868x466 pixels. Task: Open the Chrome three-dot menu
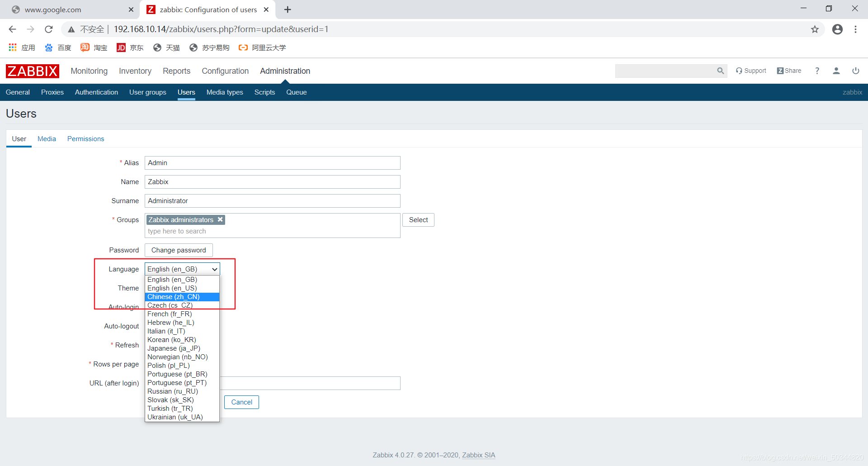tap(855, 29)
